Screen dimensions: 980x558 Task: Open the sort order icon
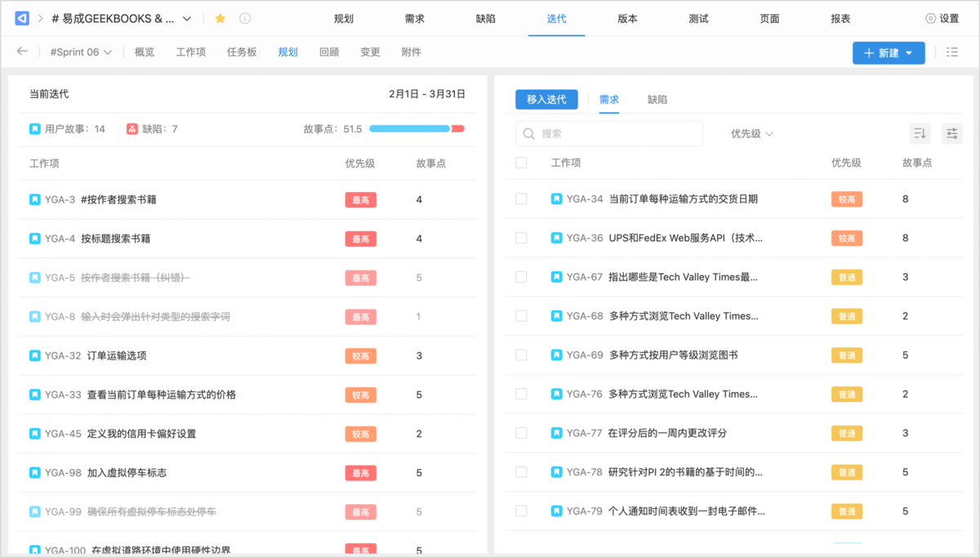(x=920, y=133)
